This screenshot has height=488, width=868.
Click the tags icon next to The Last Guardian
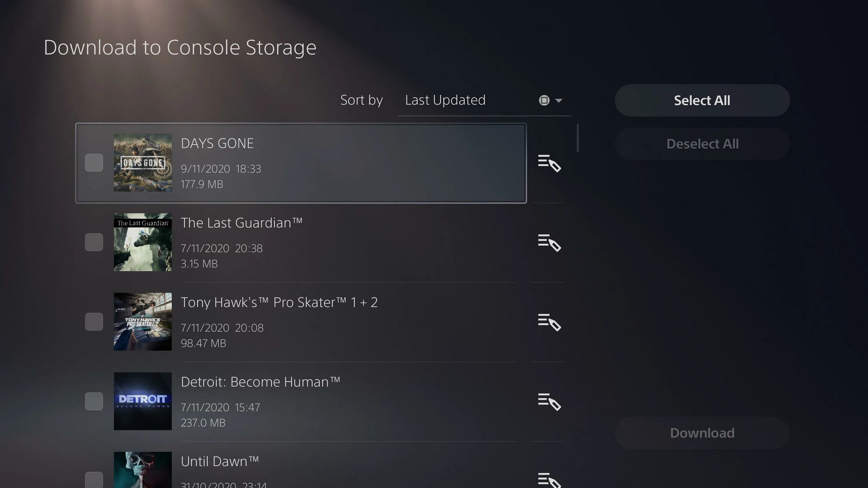pos(549,243)
